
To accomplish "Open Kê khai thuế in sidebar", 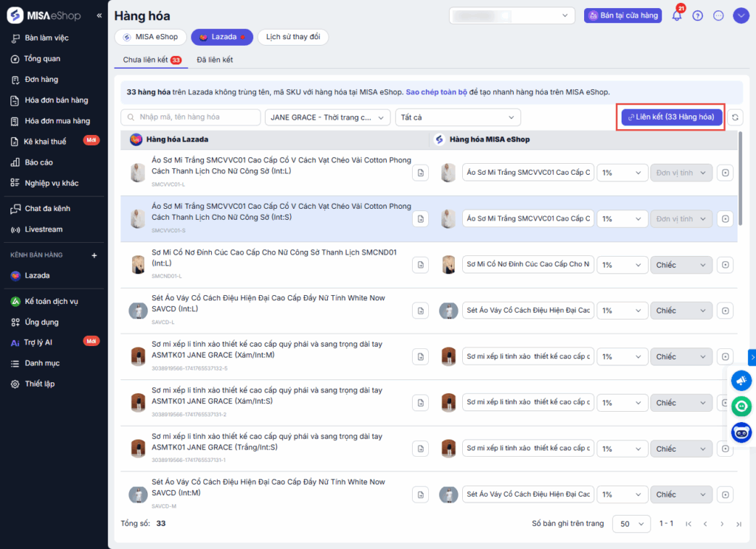I will 45,142.
